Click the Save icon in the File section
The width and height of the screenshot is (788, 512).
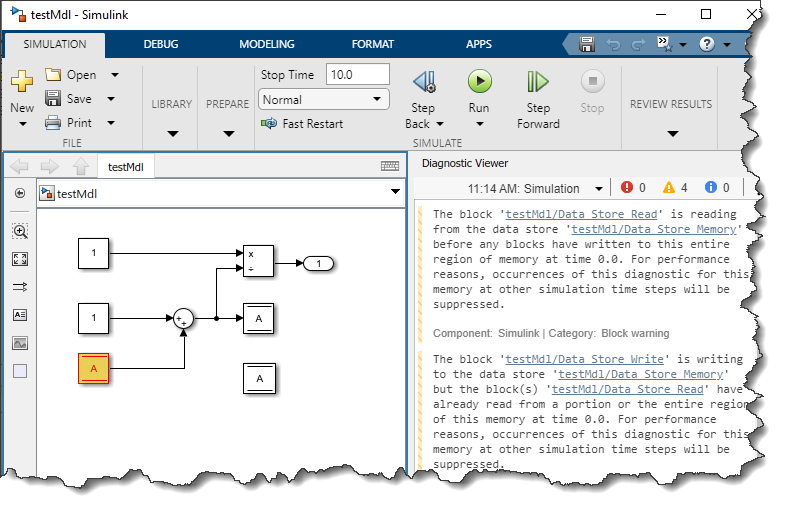pos(54,99)
